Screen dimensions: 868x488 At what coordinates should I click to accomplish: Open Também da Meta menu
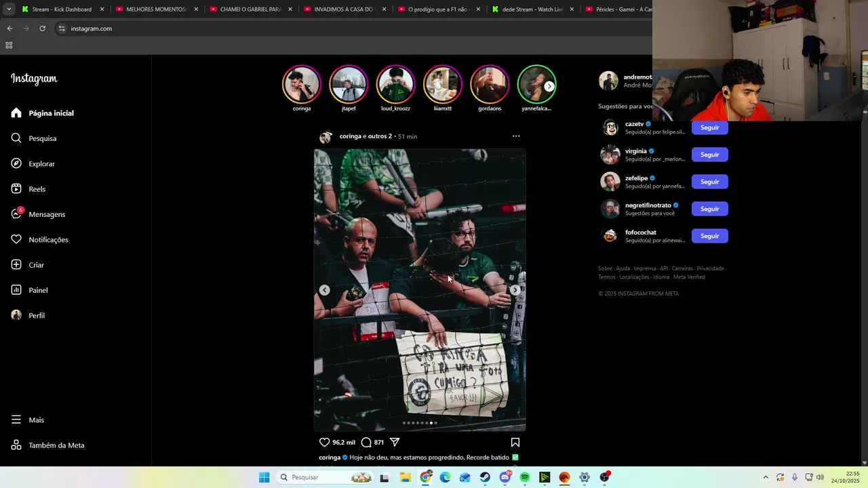coord(47,445)
